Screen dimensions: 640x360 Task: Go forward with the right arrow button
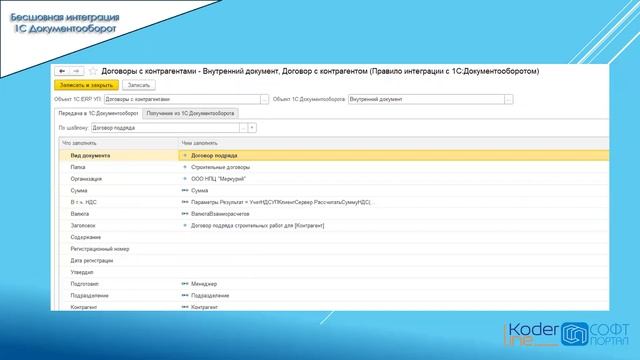pos(76,71)
